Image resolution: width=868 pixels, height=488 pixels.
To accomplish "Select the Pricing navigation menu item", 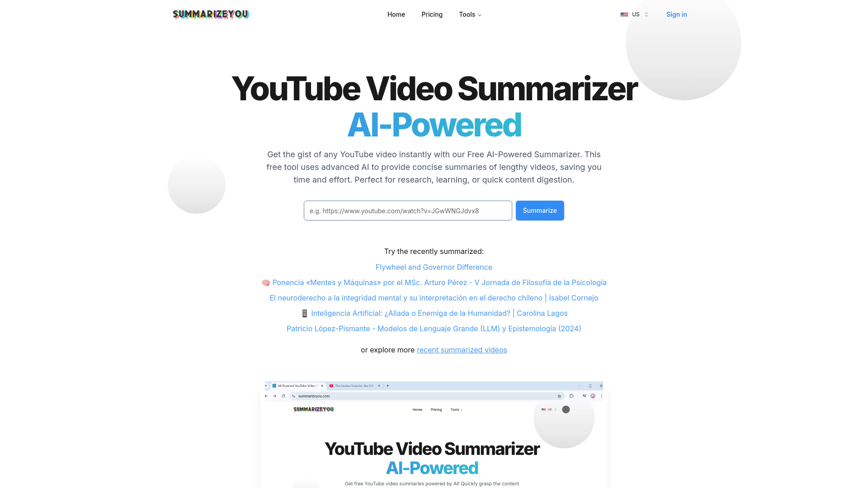I will [432, 14].
